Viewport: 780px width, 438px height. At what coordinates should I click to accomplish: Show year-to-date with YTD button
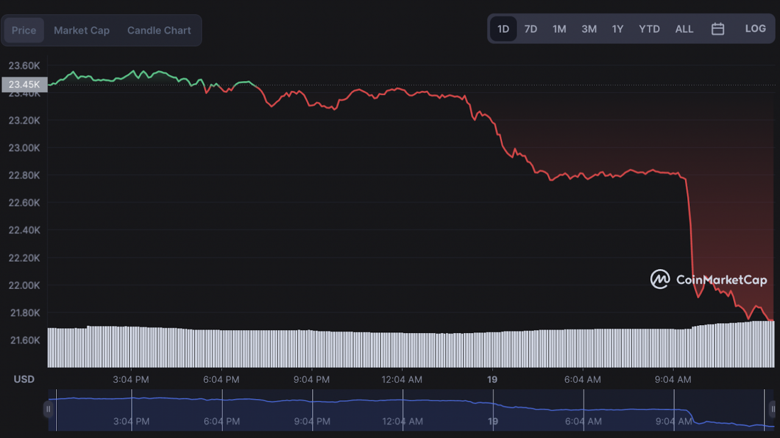tap(649, 29)
